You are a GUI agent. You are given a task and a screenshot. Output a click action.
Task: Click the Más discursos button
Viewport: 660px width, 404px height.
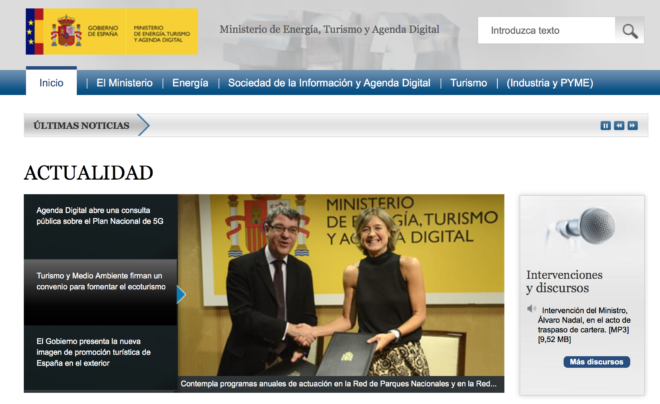(597, 361)
